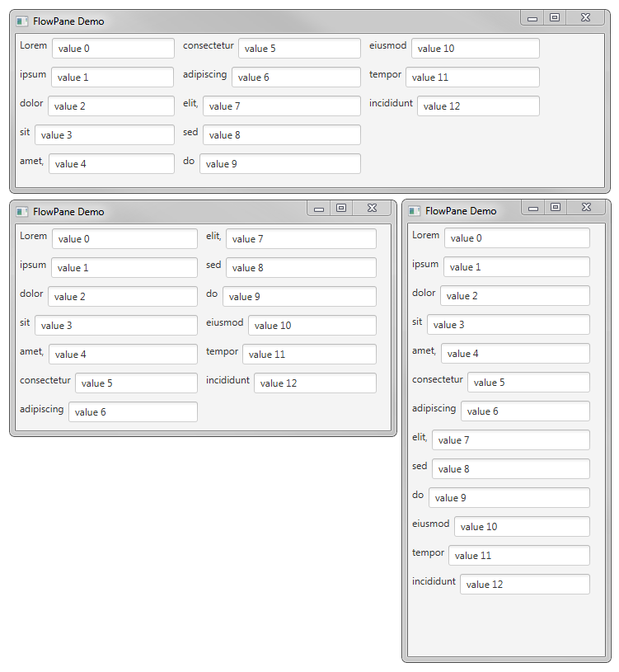Focus the tempor field in top window

[472, 78]
